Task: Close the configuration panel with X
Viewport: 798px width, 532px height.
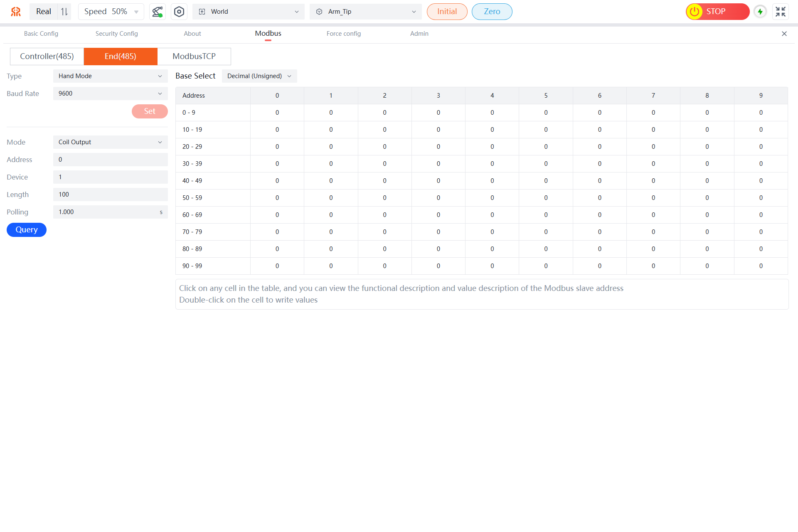Action: pyautogui.click(x=784, y=34)
